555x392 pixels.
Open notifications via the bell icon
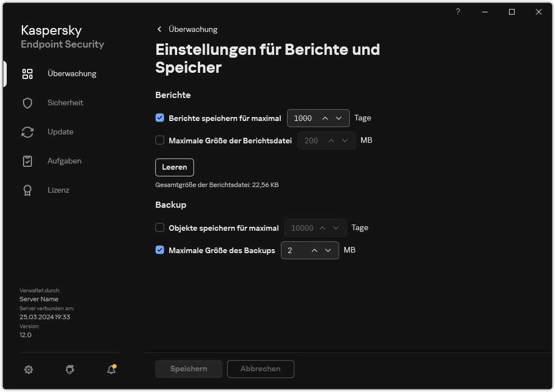[x=110, y=370]
